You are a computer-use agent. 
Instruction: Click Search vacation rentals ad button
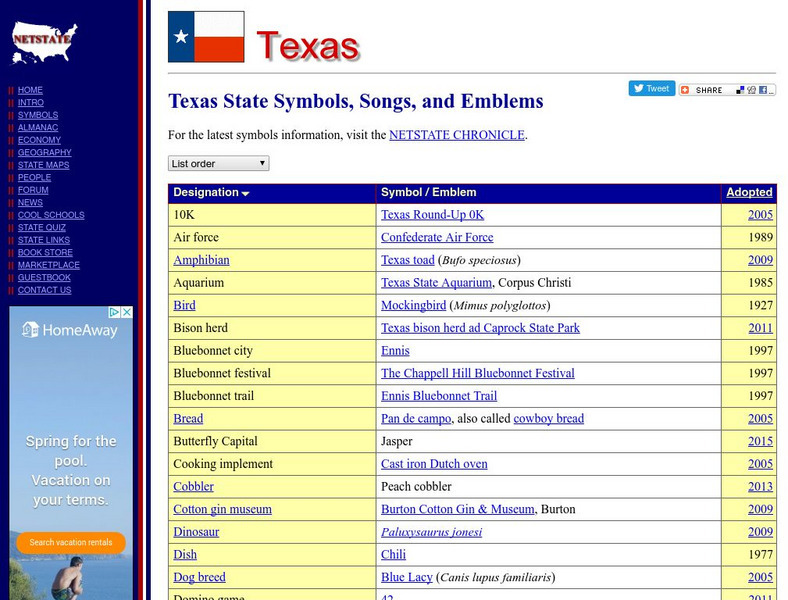(x=71, y=542)
